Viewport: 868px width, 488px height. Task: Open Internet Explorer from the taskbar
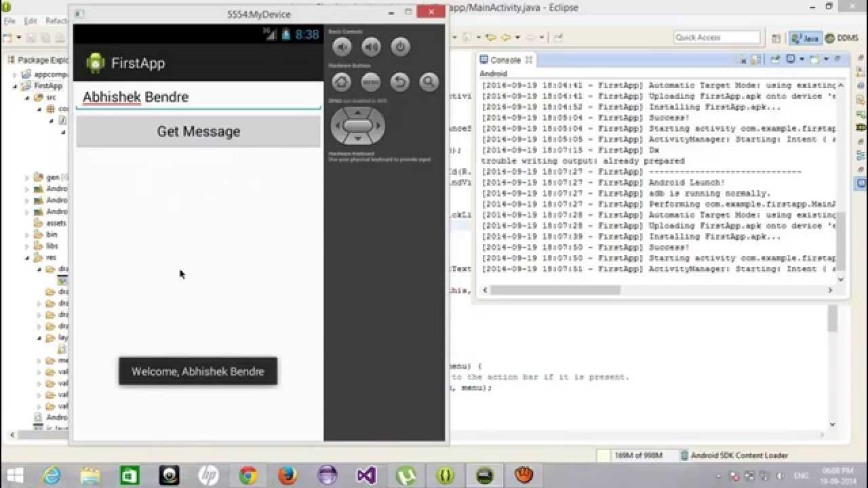tap(52, 475)
